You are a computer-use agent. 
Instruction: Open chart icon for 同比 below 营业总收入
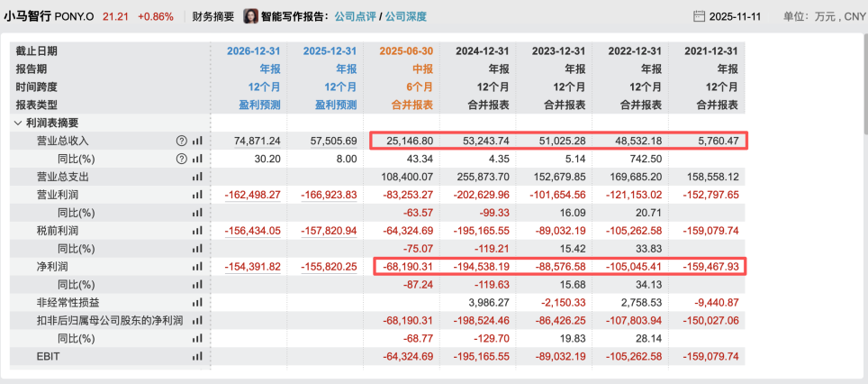pos(197,159)
